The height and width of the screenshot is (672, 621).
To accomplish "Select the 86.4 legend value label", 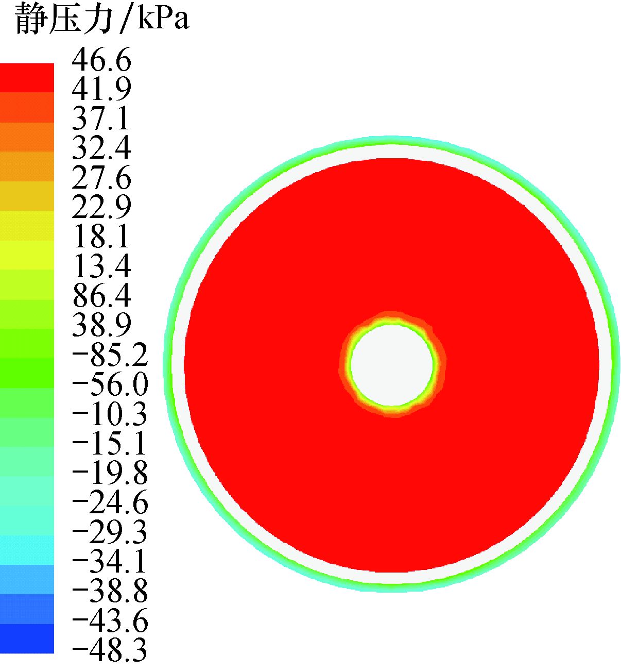I will click(101, 296).
